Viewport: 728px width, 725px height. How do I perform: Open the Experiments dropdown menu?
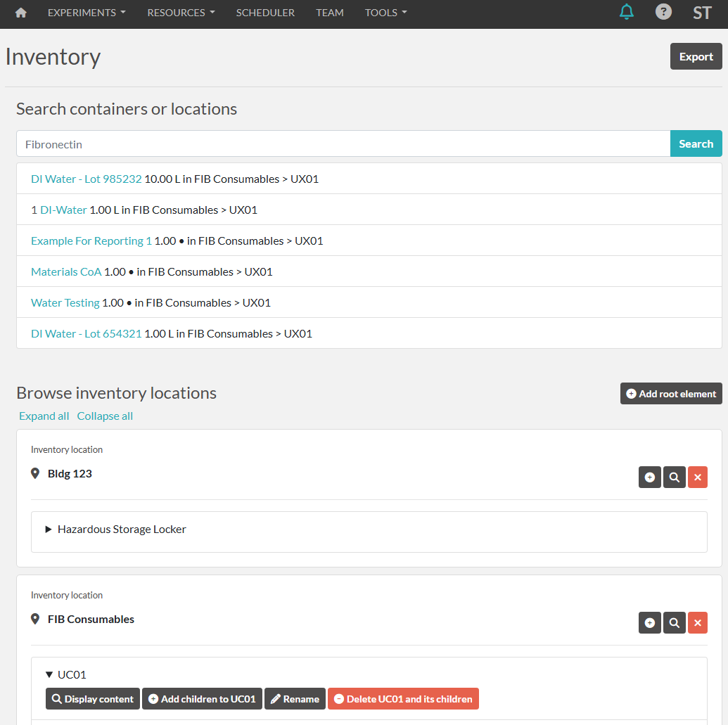(87, 13)
